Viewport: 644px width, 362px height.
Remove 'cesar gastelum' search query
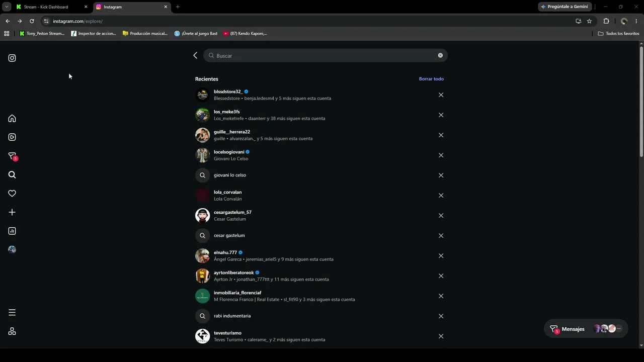[x=441, y=236]
